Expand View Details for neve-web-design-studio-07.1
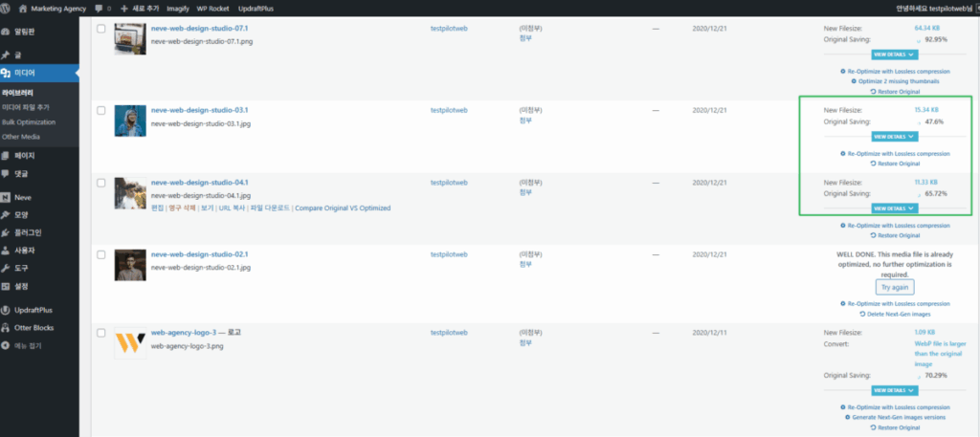The image size is (980, 437). tap(894, 55)
